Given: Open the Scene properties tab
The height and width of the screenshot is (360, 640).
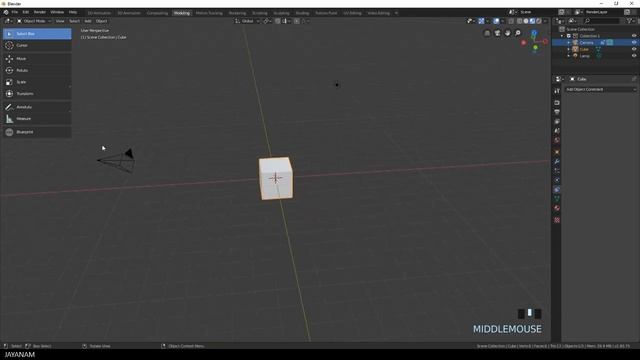Looking at the screenshot, I should click(557, 131).
